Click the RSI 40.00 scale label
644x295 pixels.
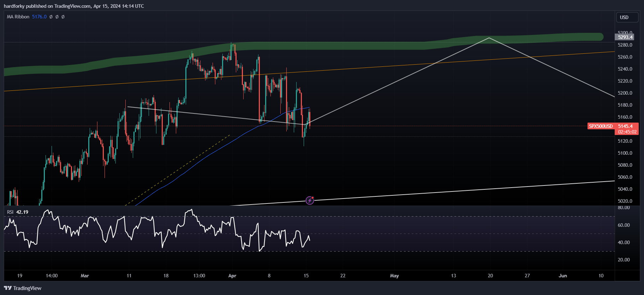(x=624, y=242)
